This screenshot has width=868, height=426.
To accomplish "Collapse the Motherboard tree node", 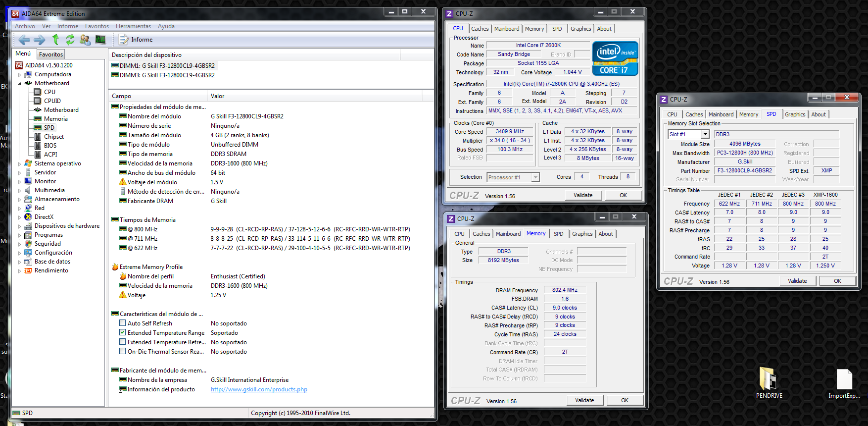I will (x=19, y=84).
